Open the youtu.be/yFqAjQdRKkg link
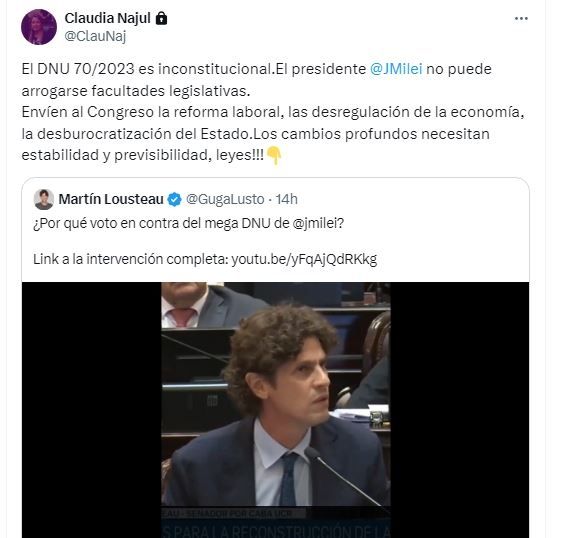 pyautogui.click(x=304, y=259)
